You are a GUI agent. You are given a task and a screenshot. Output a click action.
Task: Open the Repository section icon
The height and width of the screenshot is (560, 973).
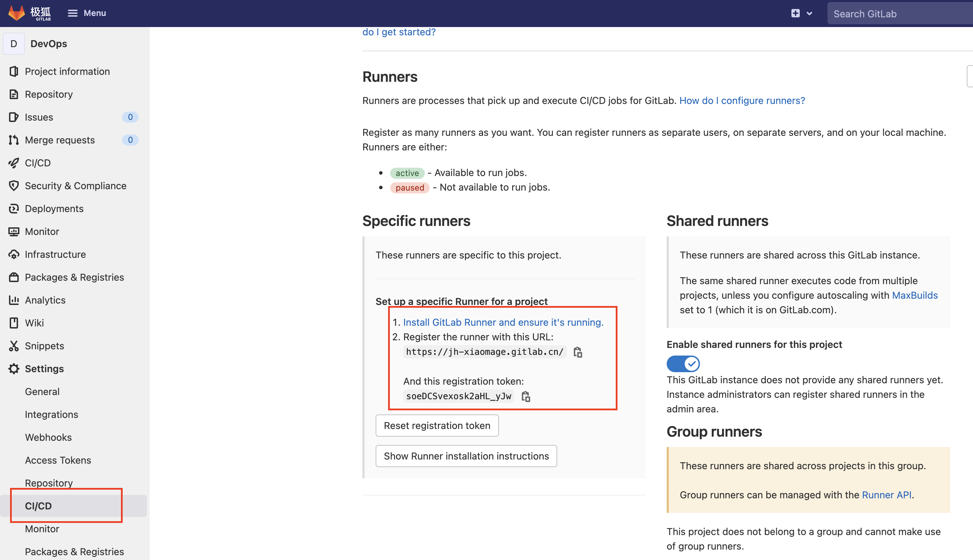[14, 94]
